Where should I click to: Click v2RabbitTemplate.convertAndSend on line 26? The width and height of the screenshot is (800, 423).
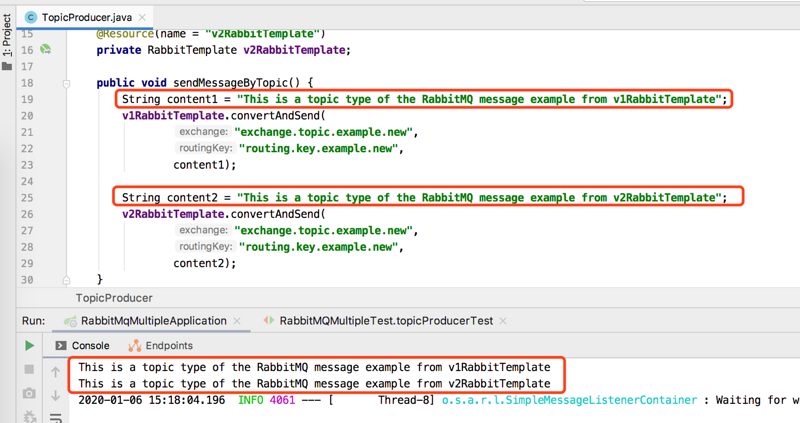point(223,214)
